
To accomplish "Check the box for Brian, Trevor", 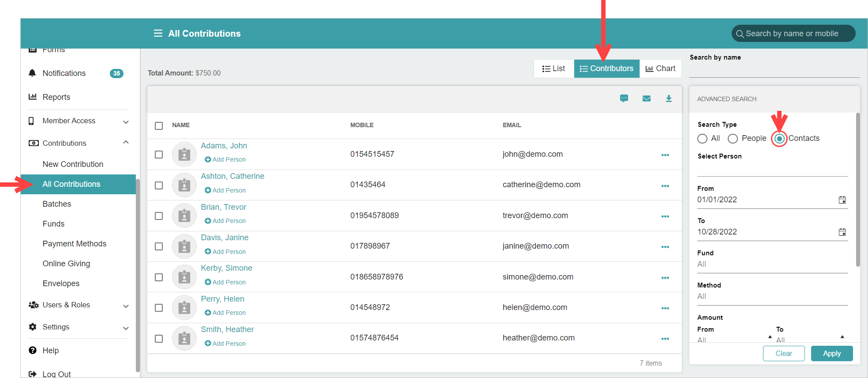I will (x=159, y=216).
